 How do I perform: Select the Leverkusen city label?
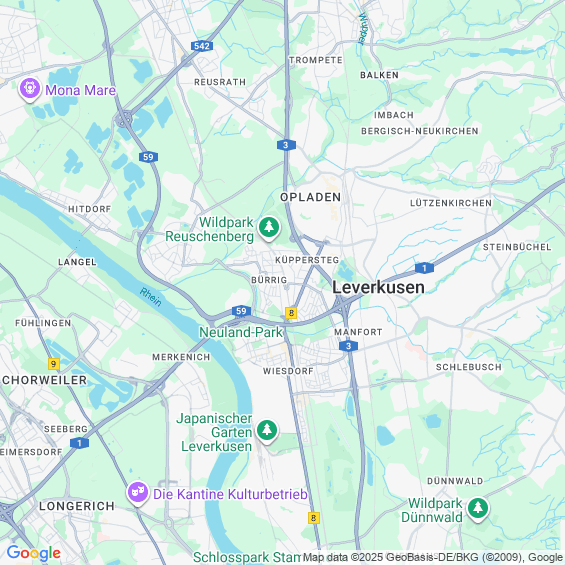tap(378, 287)
